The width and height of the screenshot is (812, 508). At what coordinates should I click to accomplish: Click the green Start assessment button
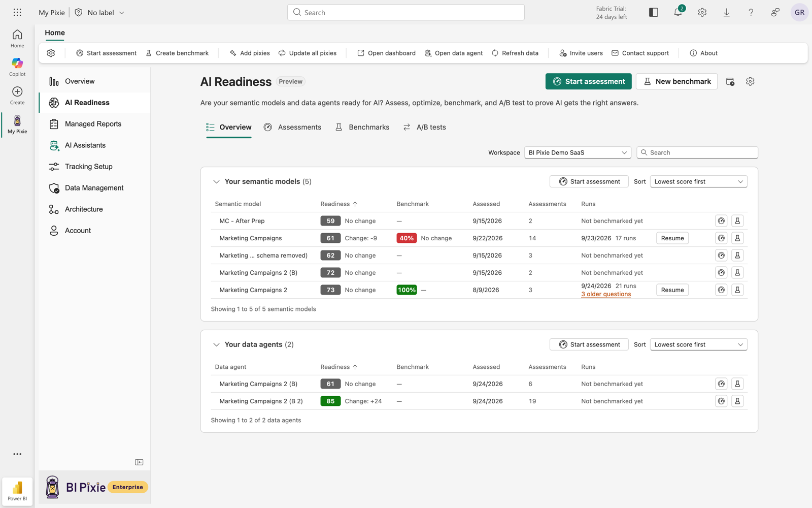pyautogui.click(x=589, y=81)
